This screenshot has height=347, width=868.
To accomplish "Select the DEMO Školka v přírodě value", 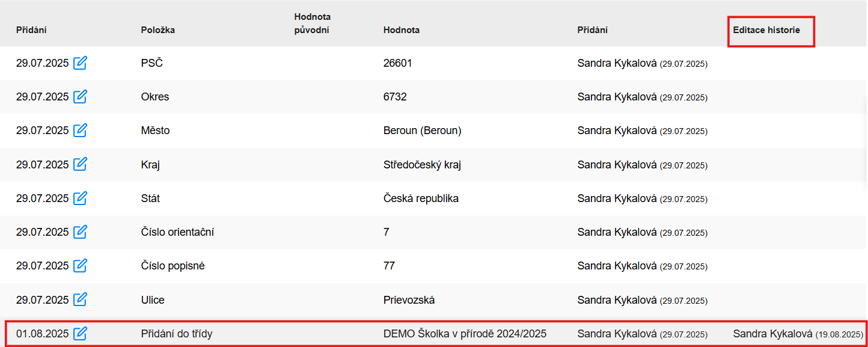I will [465, 334].
